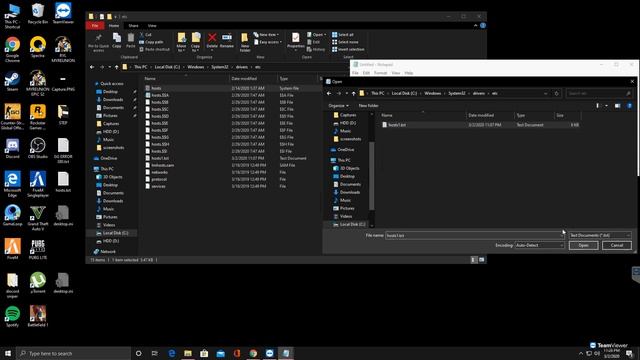Go up one folder in File Explorer

[x=117, y=67]
